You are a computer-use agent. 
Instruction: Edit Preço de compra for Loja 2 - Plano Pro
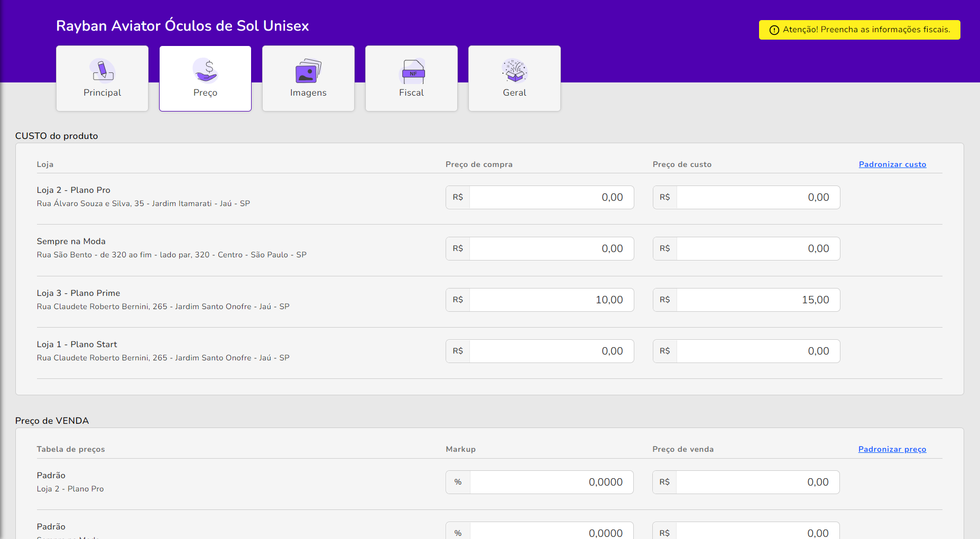[540, 197]
